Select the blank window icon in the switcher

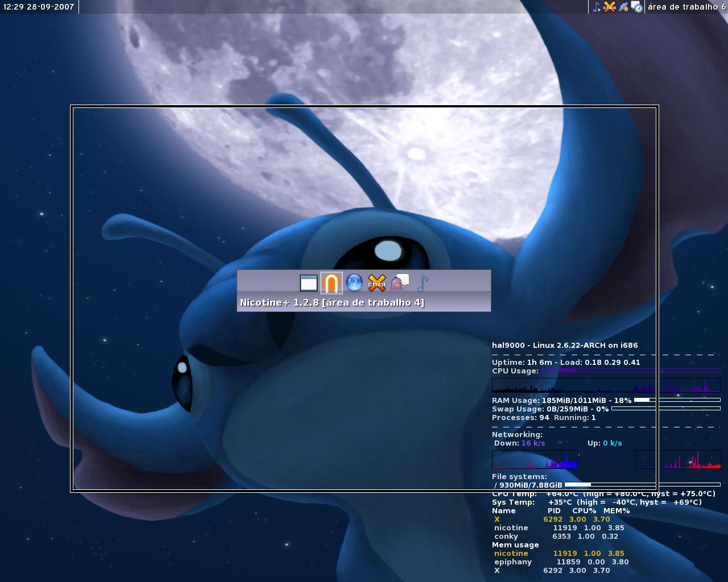tap(309, 282)
